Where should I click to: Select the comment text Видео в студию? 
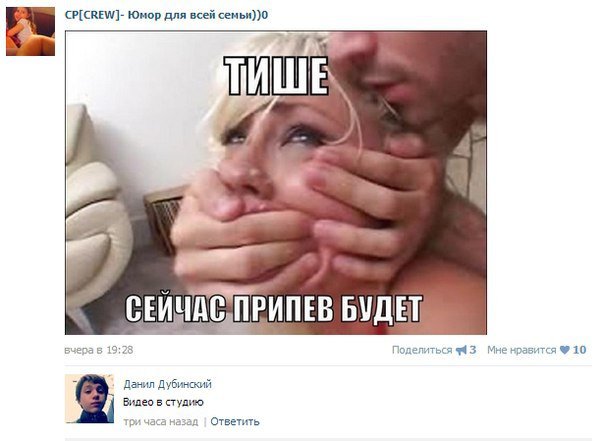click(x=163, y=402)
